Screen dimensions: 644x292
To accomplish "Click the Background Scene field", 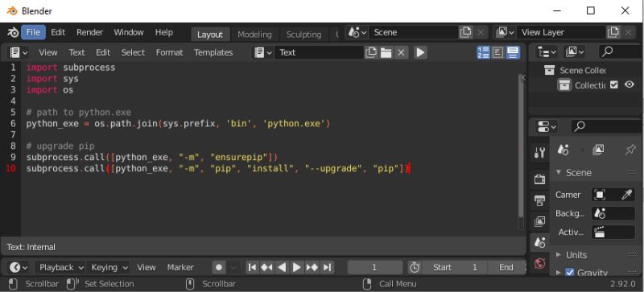I will (613, 213).
